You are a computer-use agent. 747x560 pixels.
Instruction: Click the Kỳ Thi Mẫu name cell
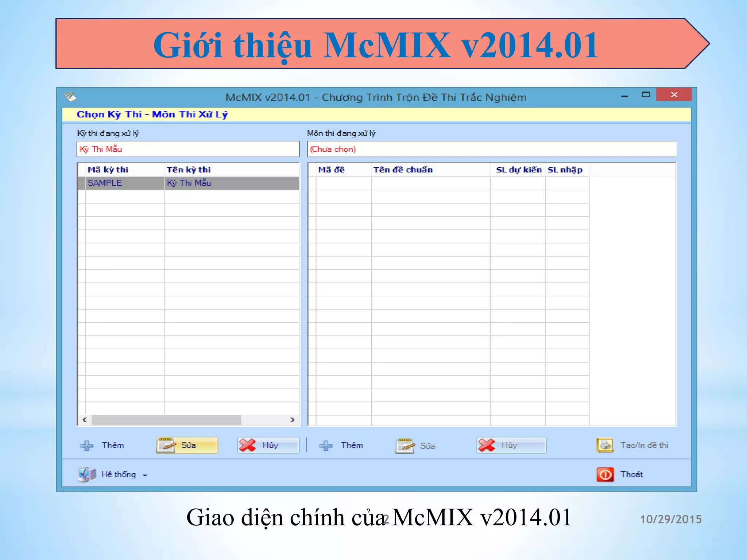click(189, 183)
